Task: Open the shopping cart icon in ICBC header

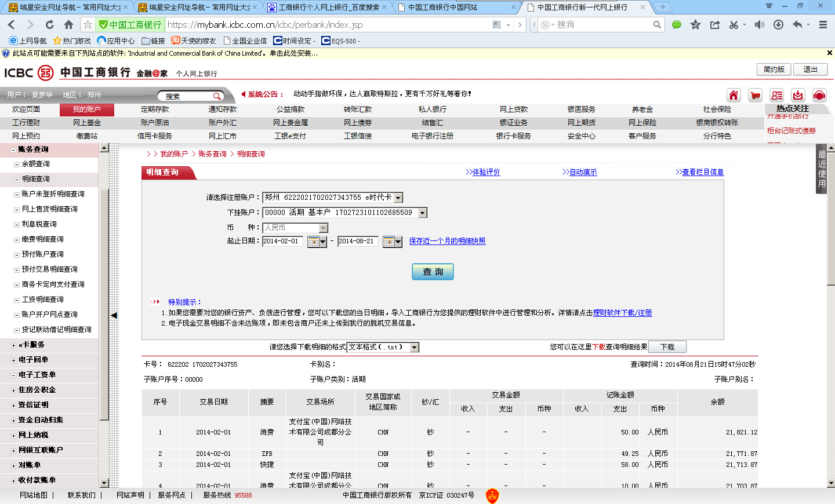Action: pos(755,96)
